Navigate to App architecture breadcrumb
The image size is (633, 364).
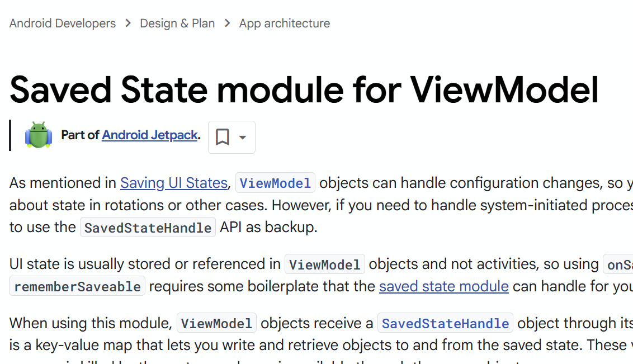click(x=284, y=23)
